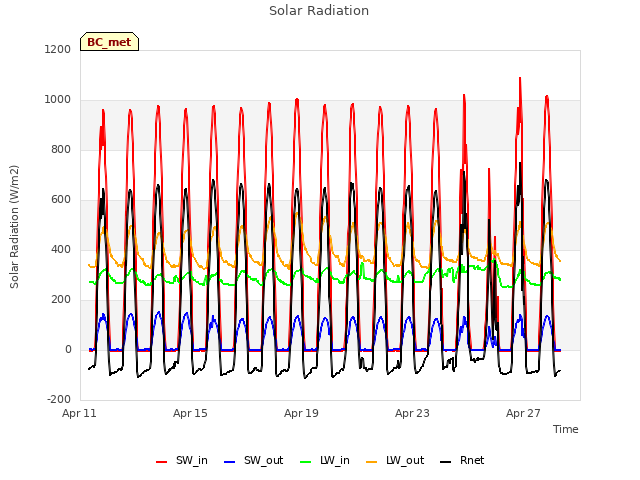Viewport: 640px width, 480px height.
Task: Click the Solar Radiation chart title
Action: coord(319,11)
